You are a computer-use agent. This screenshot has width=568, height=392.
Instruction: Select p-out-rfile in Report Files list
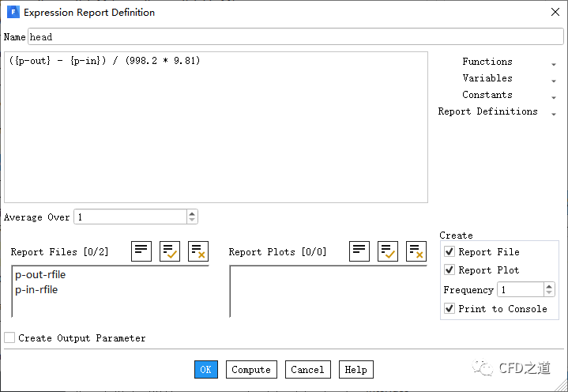point(40,275)
